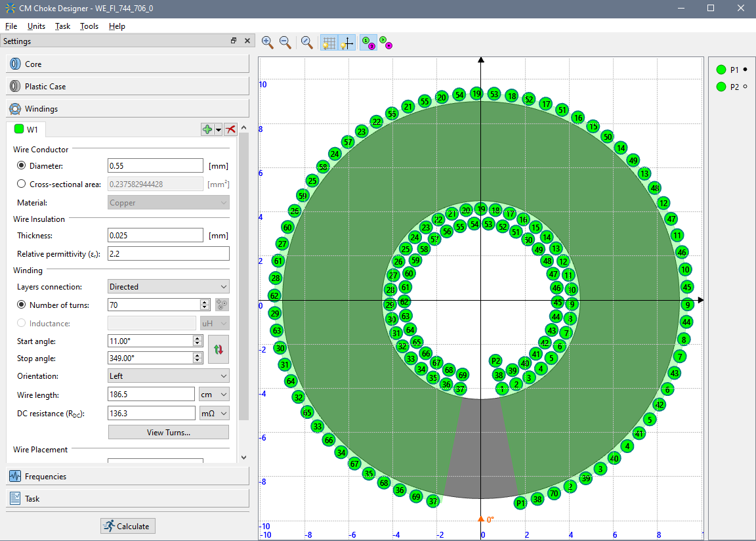Delete winding with the red X icon
756x541 pixels.
coord(230,130)
